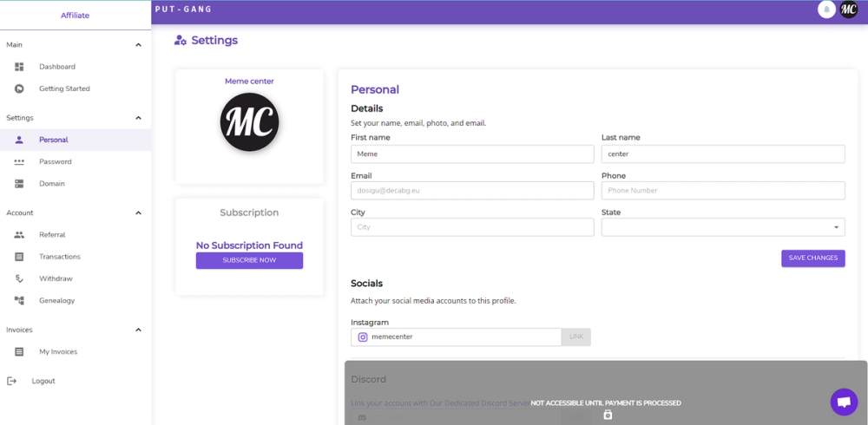Viewport: 868px width, 425px height.
Task: Focus the Last name field
Action: pos(723,154)
